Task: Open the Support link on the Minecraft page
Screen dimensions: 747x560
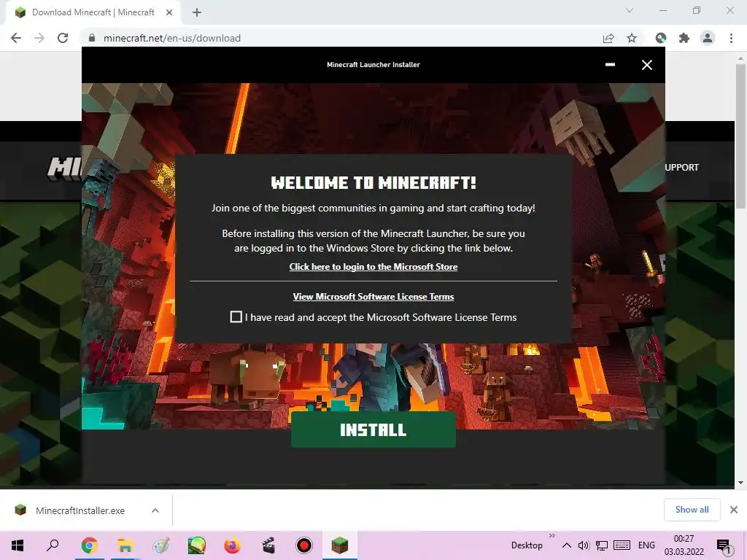Action: point(682,167)
